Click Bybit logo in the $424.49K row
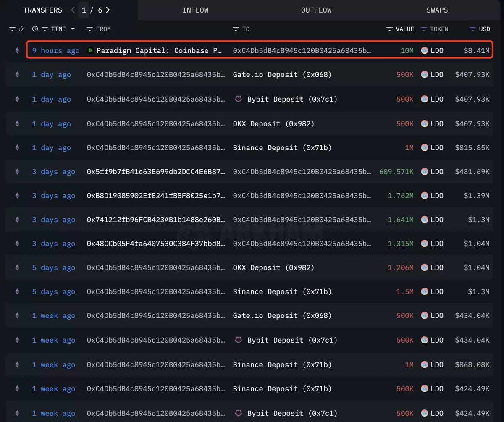This screenshot has width=504, height=422. click(x=239, y=413)
